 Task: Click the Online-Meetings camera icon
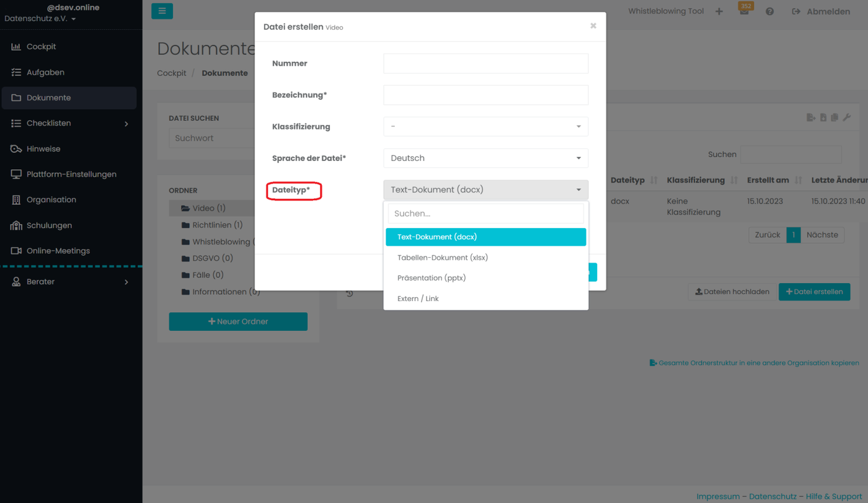[x=16, y=251]
